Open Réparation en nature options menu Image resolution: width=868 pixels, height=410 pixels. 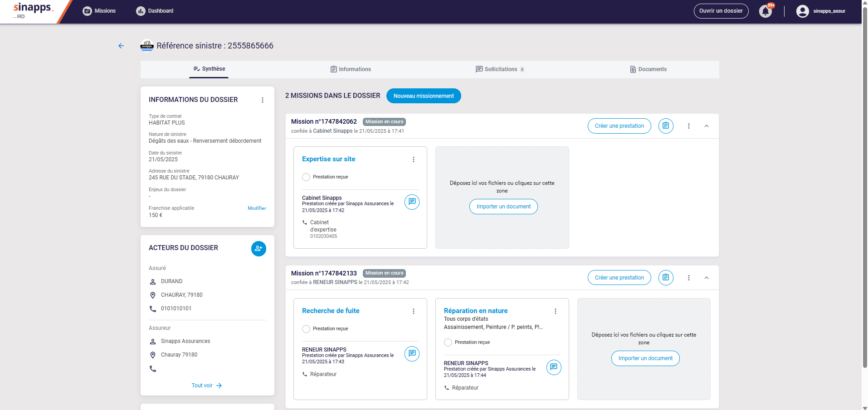point(555,311)
